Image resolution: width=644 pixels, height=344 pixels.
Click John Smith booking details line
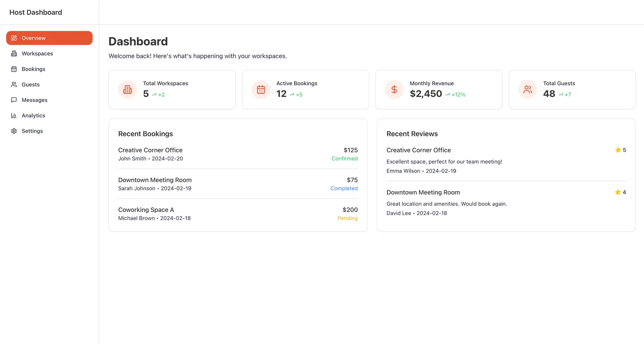151,159
